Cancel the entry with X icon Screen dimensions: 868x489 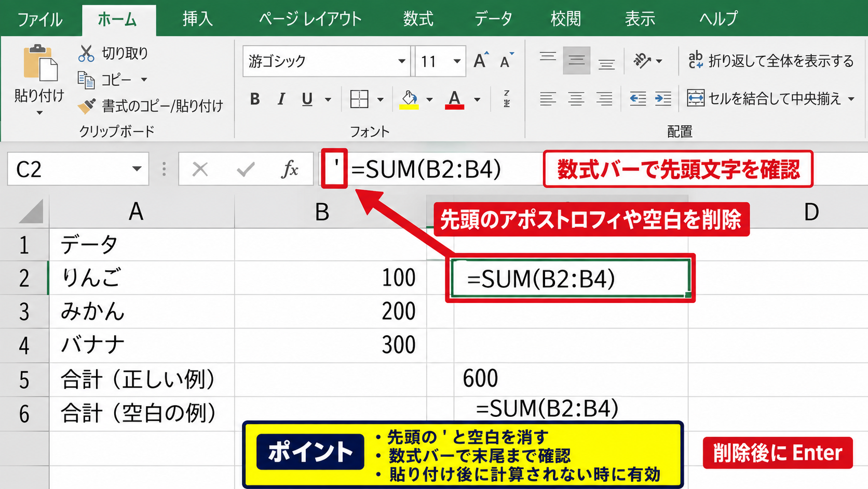click(200, 169)
